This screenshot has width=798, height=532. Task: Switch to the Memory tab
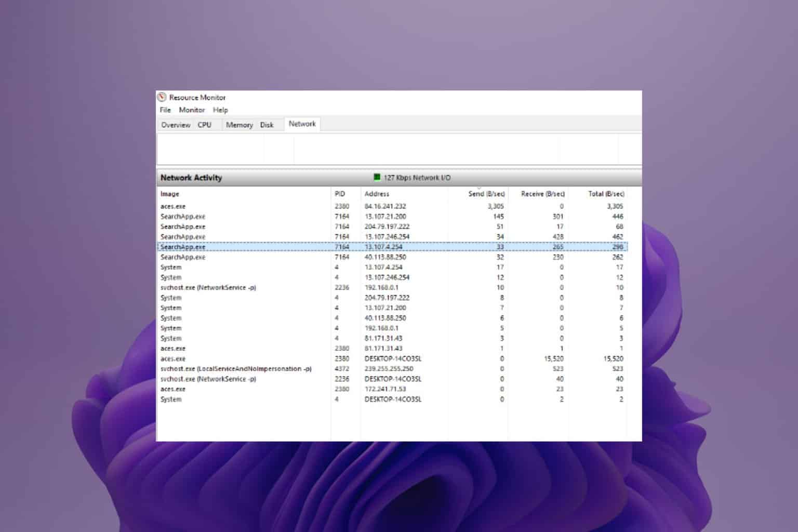[240, 125]
